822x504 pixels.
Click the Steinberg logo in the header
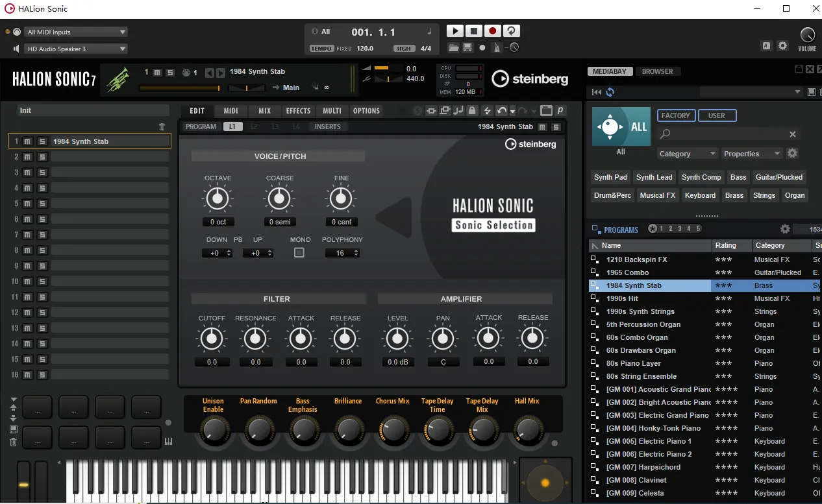(x=530, y=79)
